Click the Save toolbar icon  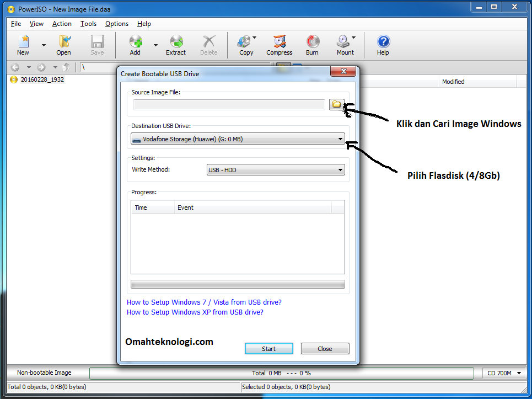[97, 45]
